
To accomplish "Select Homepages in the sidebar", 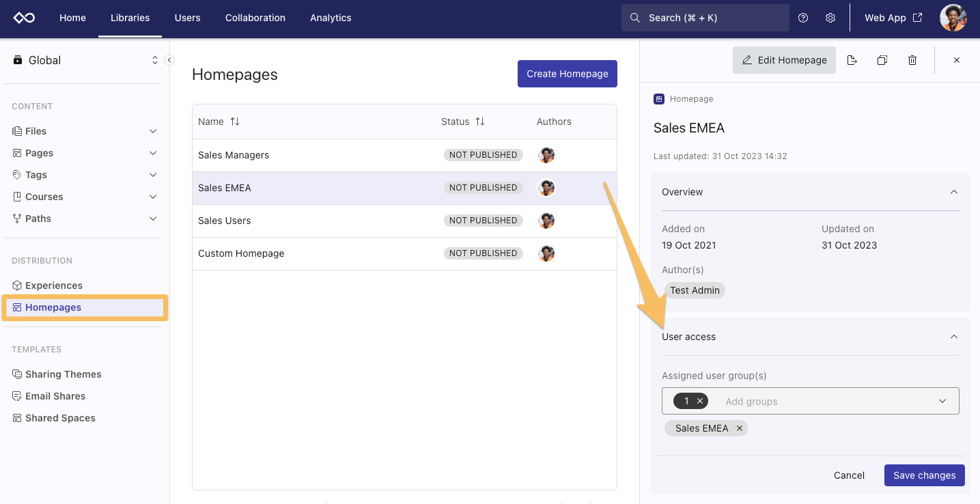I will (84, 307).
